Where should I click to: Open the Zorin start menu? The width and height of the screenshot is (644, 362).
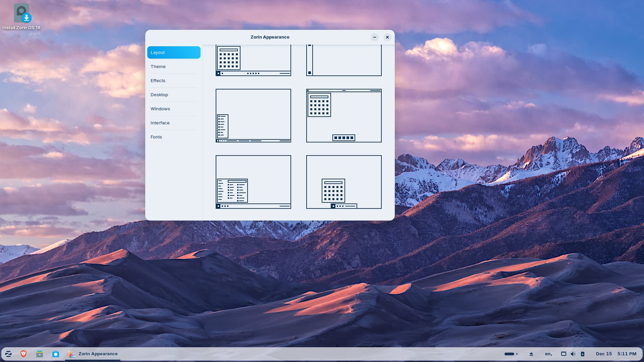pyautogui.click(x=8, y=354)
